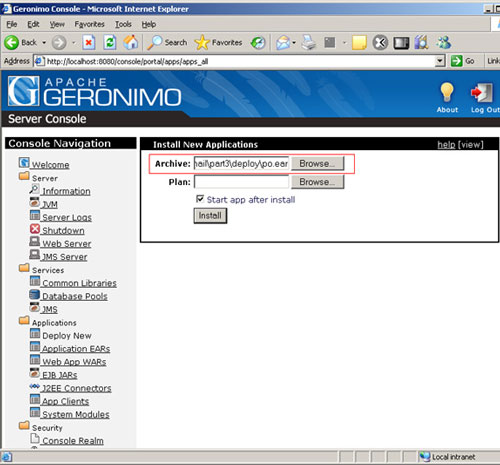Open the App Clients link
This screenshot has height=465, width=500.
click(x=65, y=401)
